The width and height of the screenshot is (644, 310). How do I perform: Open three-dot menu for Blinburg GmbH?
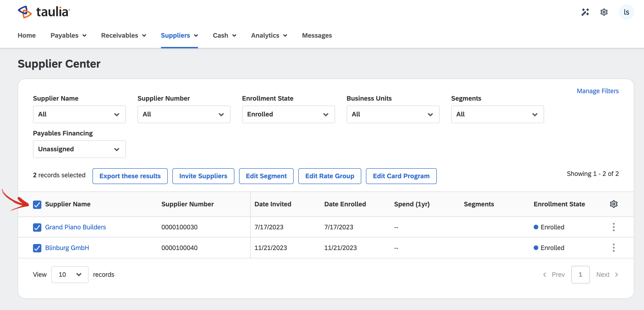(x=614, y=248)
